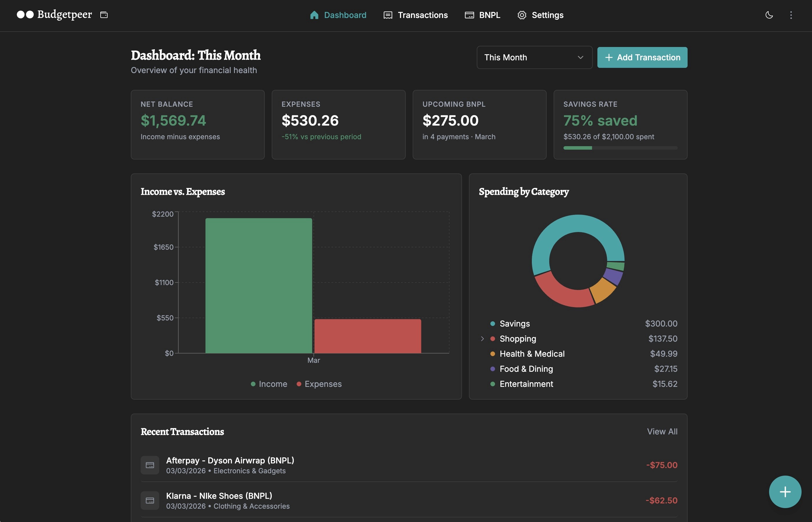Click the Transactions speech bubble icon
812x522 pixels.
click(x=387, y=15)
